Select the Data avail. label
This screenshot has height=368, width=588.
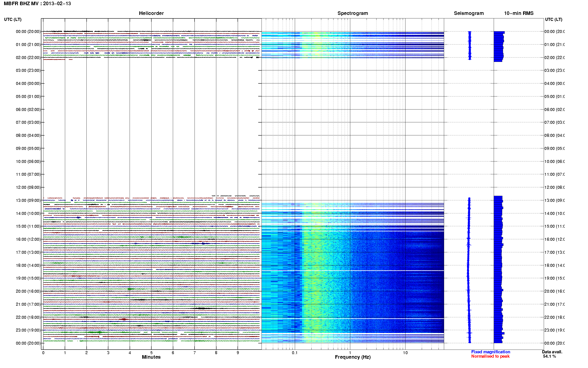(x=552, y=352)
